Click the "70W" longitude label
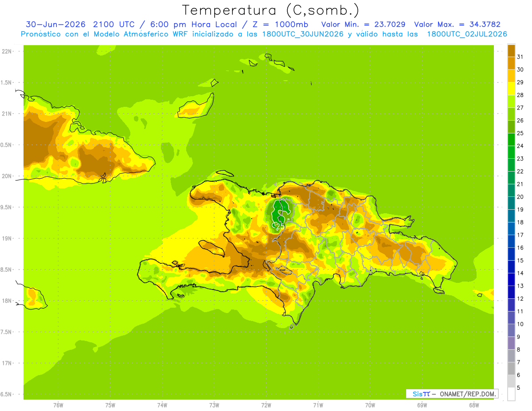 [x=370, y=405]
